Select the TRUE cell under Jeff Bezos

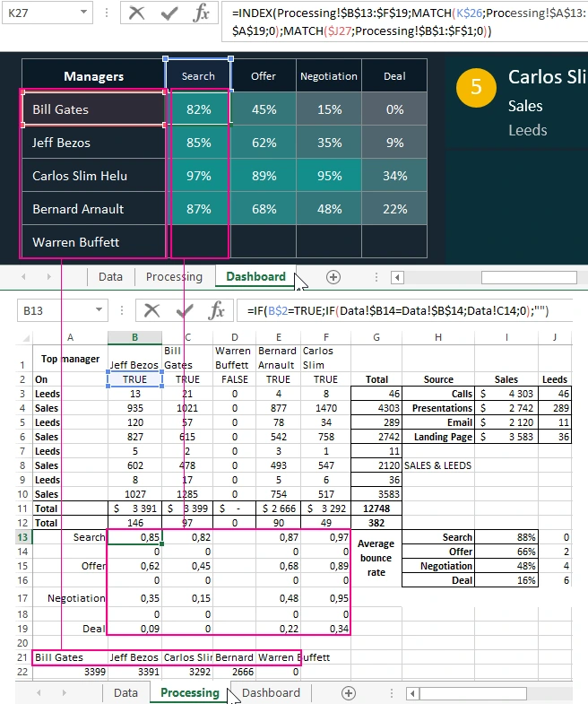click(134, 379)
